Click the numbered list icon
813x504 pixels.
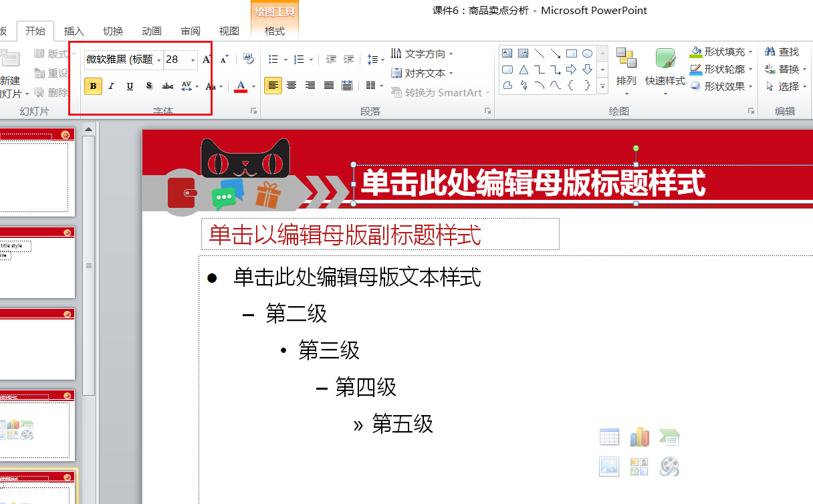299,59
